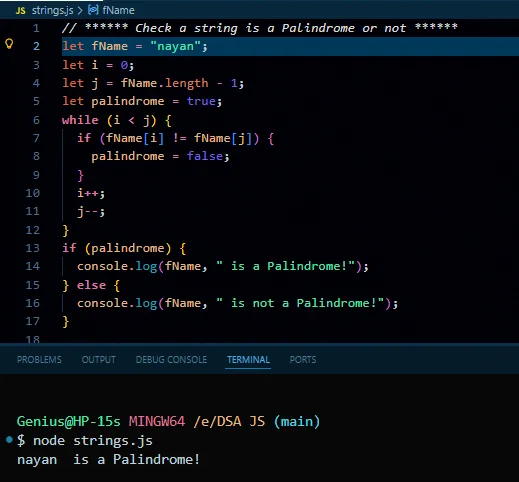Open the DEBUG CONSOLE tab
The height and width of the screenshot is (482, 519).
pyautogui.click(x=171, y=360)
